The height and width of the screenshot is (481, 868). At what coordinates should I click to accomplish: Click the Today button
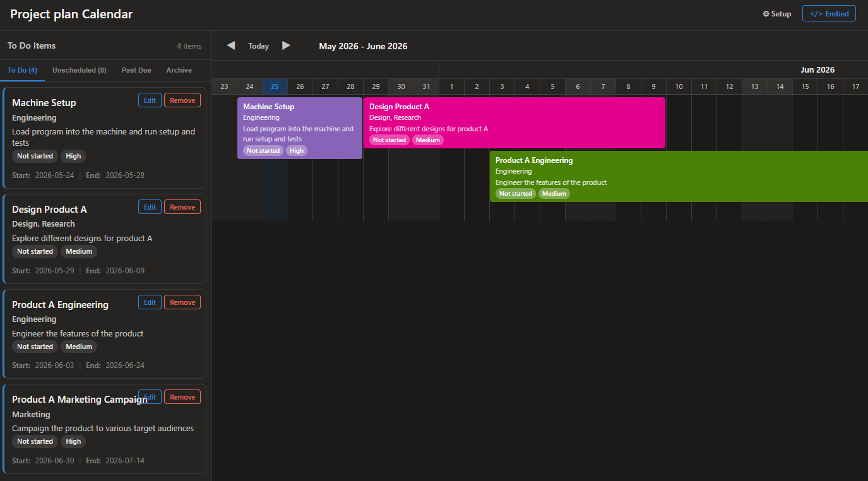coord(258,46)
